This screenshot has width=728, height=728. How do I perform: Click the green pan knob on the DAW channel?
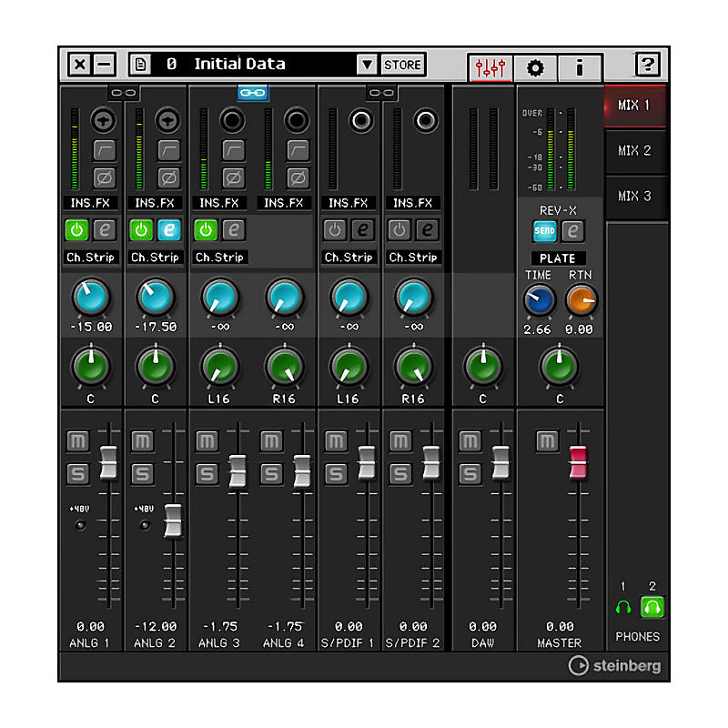483,367
